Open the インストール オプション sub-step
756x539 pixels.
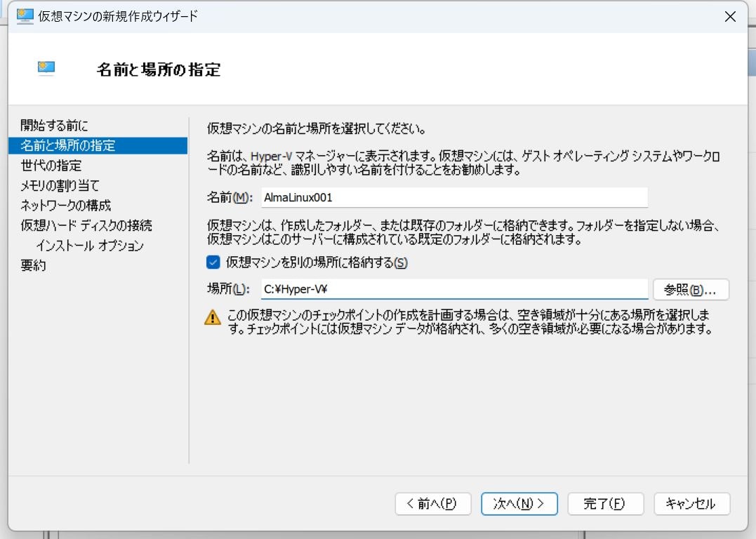coord(90,246)
